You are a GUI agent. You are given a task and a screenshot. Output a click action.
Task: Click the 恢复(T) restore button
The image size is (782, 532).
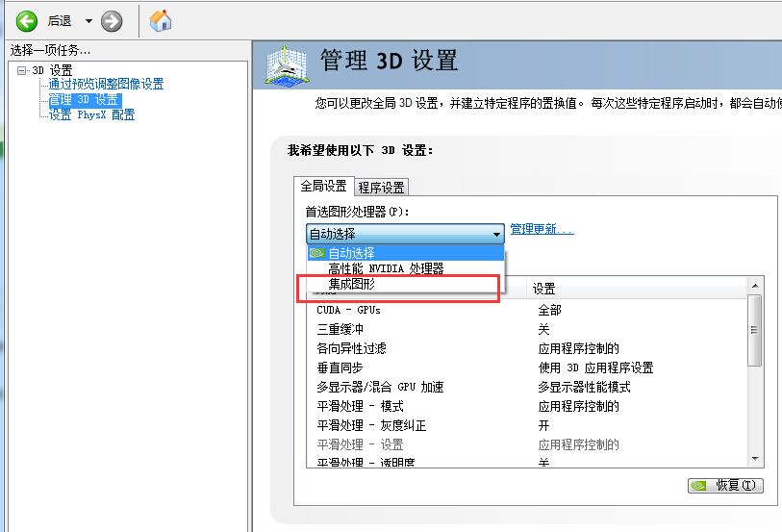tap(725, 485)
